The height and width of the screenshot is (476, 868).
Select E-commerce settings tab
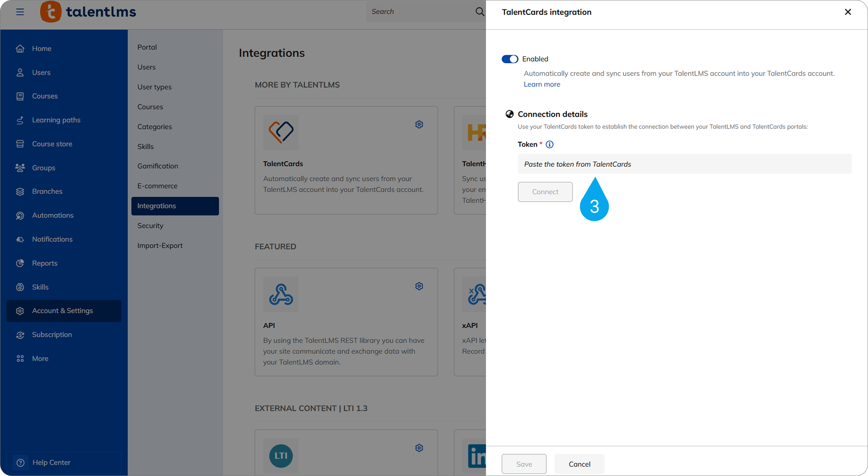pyautogui.click(x=175, y=186)
